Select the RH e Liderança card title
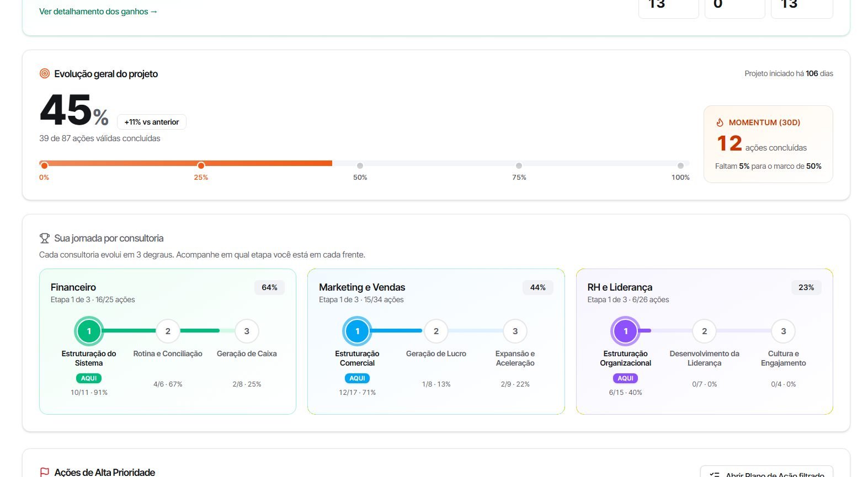Screen dimensions: 868x477 pyautogui.click(x=620, y=287)
